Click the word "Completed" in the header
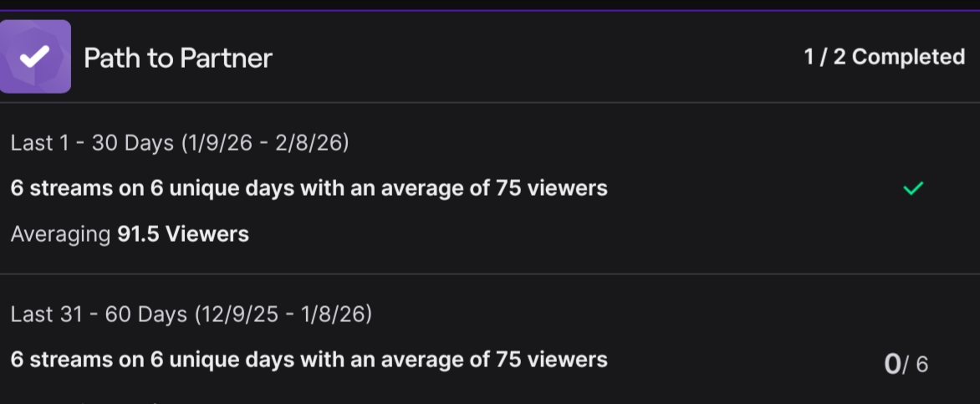Image resolution: width=980 pixels, height=404 pixels. tap(908, 57)
